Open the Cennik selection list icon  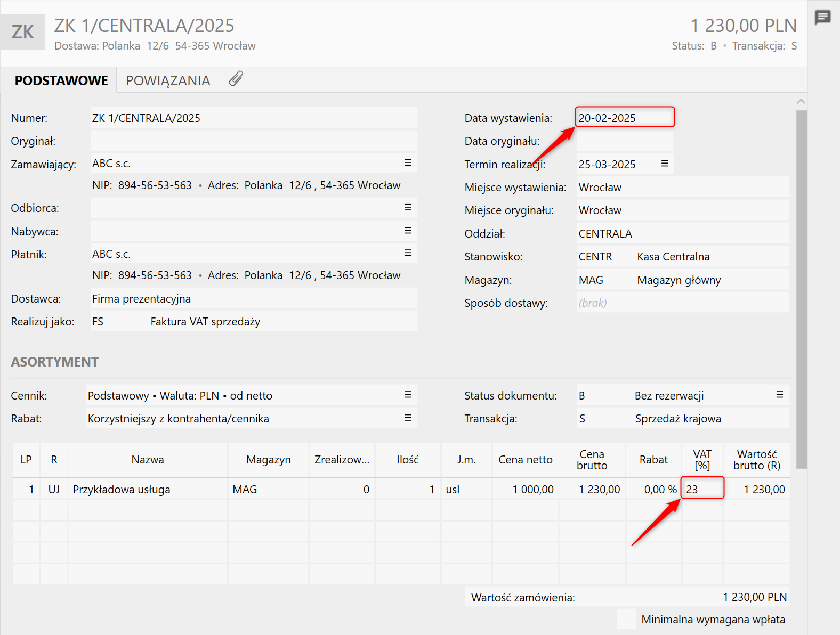[x=408, y=395]
